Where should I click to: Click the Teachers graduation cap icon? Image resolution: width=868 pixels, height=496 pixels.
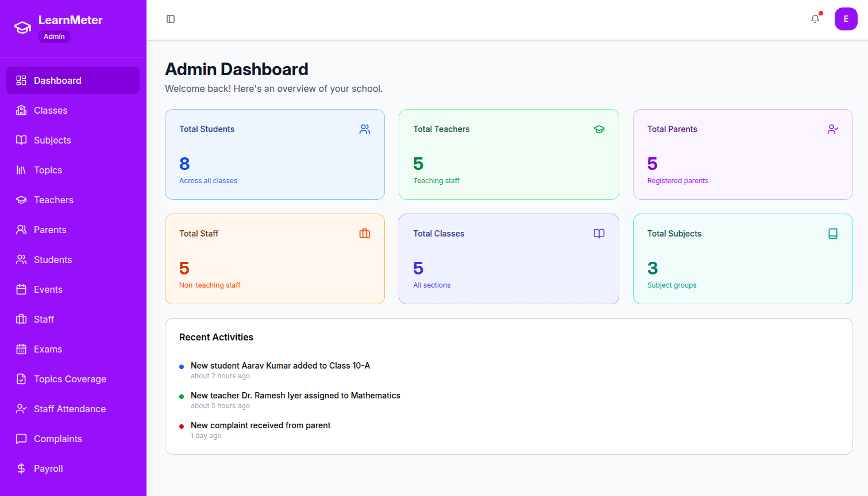tap(21, 200)
